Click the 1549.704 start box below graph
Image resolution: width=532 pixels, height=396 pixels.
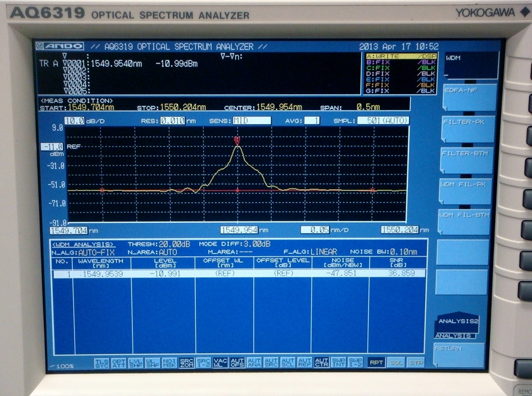coord(69,231)
